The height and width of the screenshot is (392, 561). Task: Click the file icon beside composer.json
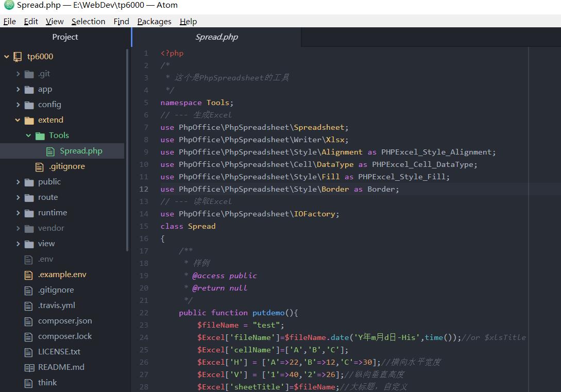click(29, 320)
